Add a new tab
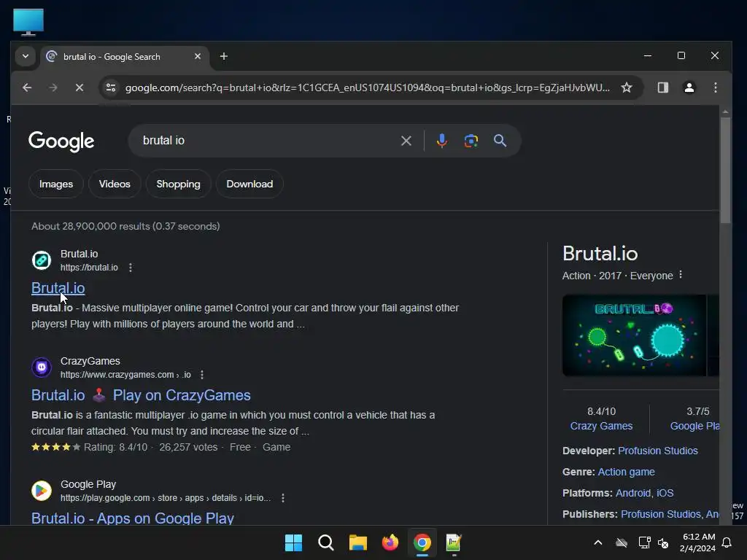The width and height of the screenshot is (747, 560). point(223,56)
